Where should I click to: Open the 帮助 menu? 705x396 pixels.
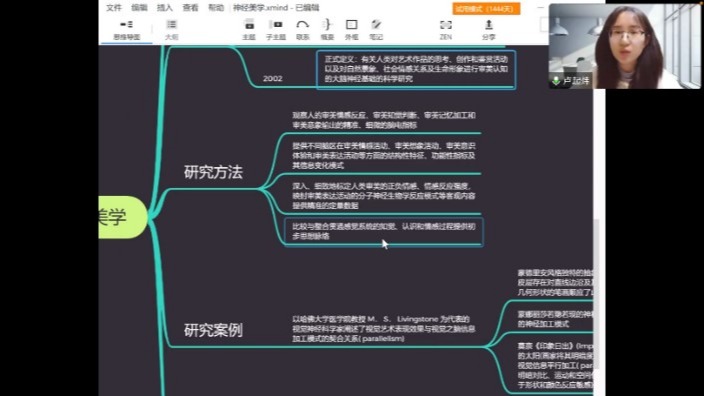216,8
